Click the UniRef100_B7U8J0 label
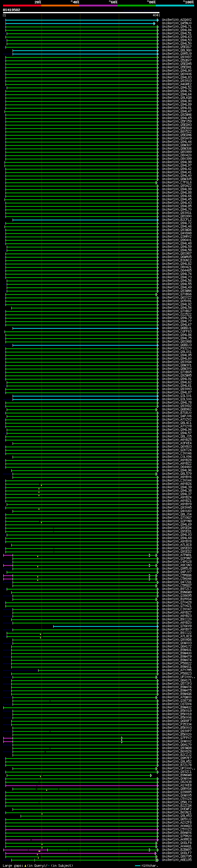197x868 pixels. pyautogui.click(x=177, y=413)
